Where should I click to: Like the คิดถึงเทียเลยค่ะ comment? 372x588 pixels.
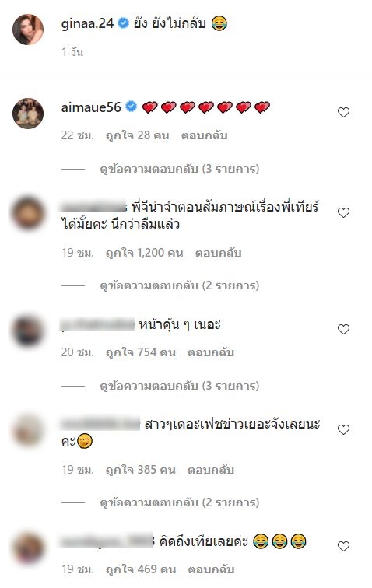click(x=343, y=546)
